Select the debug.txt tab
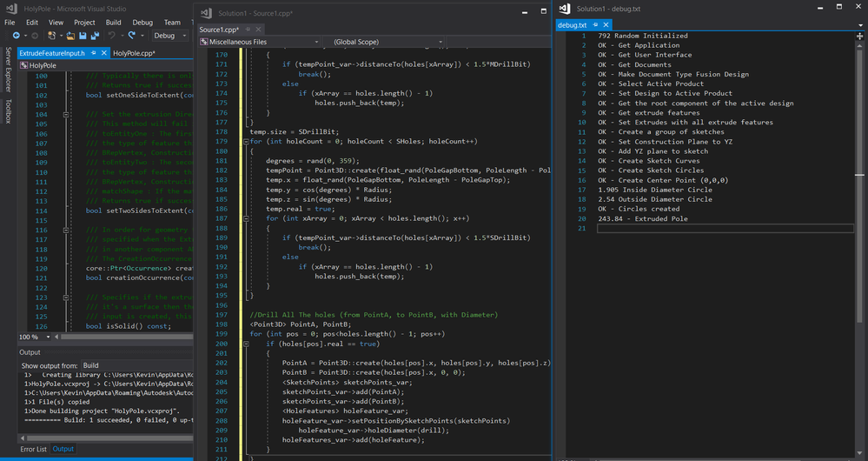Image resolution: width=868 pixels, height=461 pixels. click(573, 25)
